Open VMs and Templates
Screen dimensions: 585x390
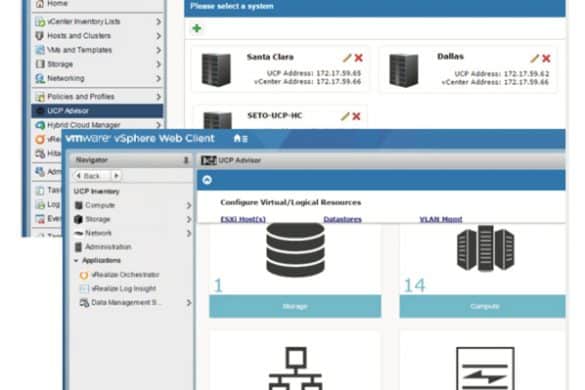coord(79,50)
